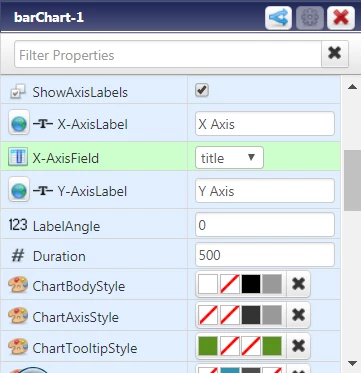Select gray swatch in ChartBodyStyle
361x373 pixels.
[272, 284]
